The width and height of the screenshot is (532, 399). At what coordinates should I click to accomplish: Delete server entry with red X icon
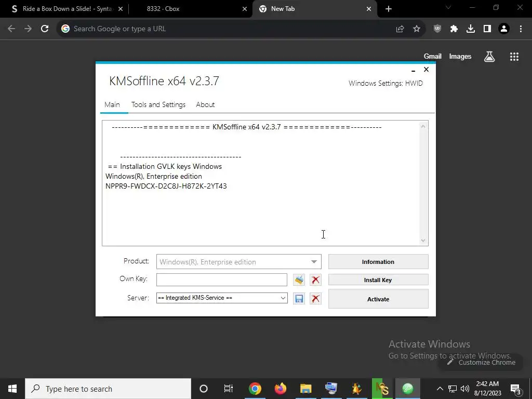(315, 299)
